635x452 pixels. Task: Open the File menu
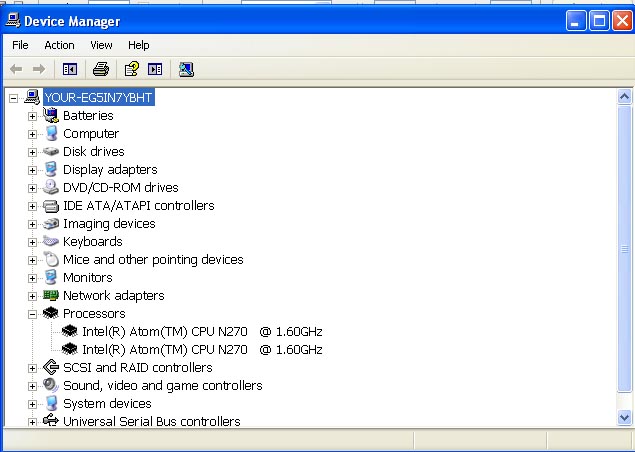click(20, 45)
